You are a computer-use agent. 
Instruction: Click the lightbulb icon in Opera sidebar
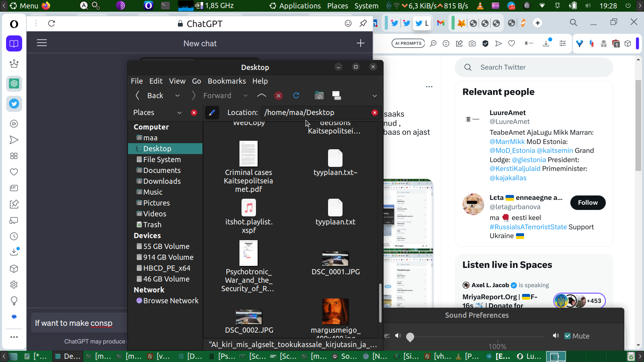pos(14,301)
